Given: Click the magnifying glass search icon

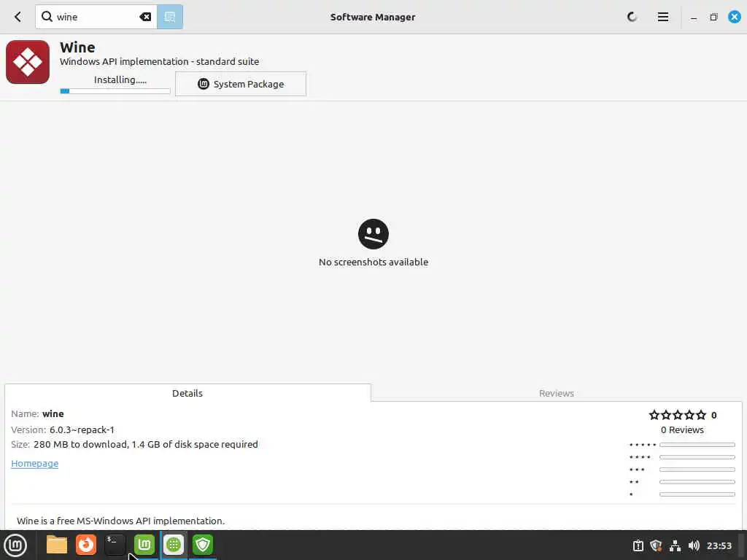Looking at the screenshot, I should tap(47, 17).
